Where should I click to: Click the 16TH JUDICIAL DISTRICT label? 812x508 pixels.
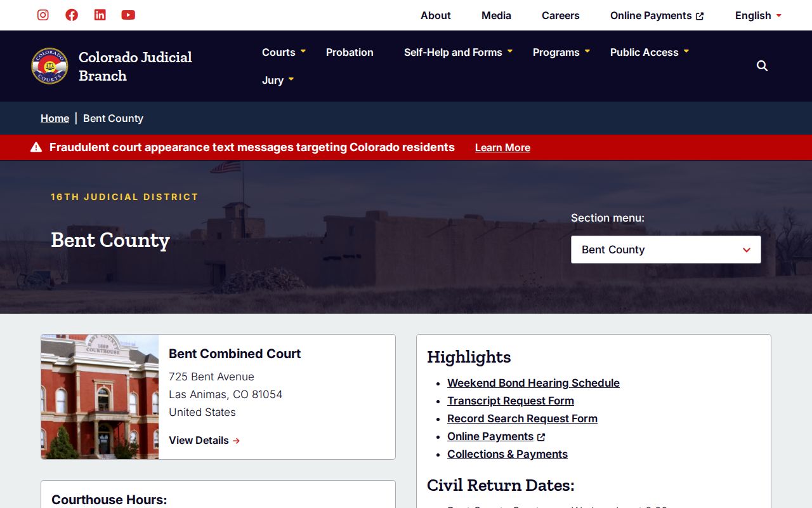[124, 197]
